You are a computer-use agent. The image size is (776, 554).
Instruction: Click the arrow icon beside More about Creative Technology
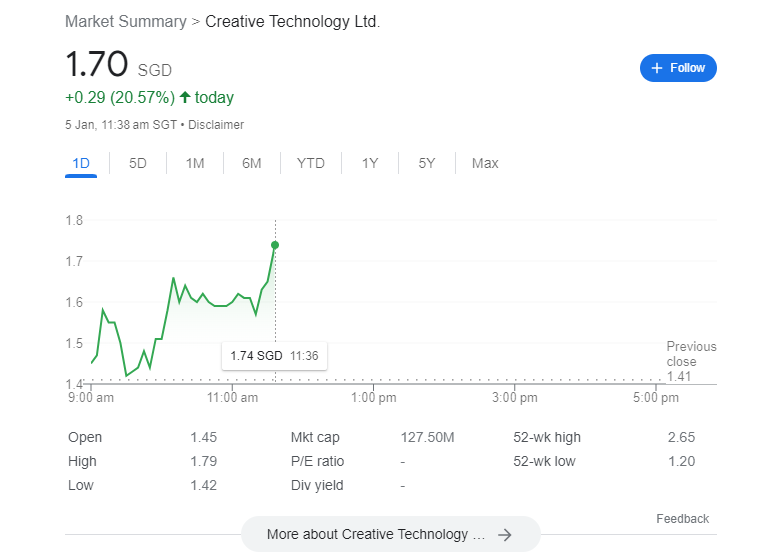505,535
